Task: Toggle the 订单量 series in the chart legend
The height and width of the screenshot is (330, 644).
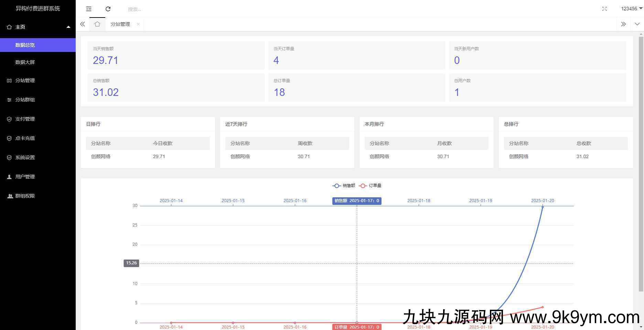Action: click(370, 186)
